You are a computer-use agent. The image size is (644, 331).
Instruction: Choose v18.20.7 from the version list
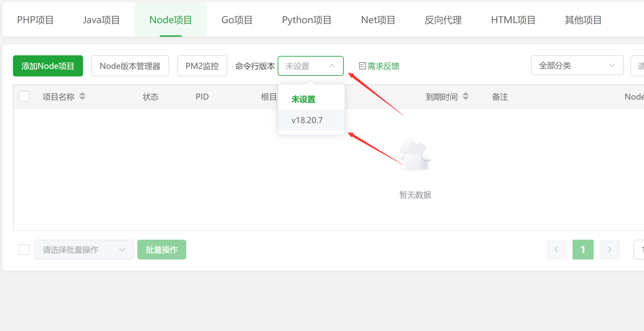(307, 120)
